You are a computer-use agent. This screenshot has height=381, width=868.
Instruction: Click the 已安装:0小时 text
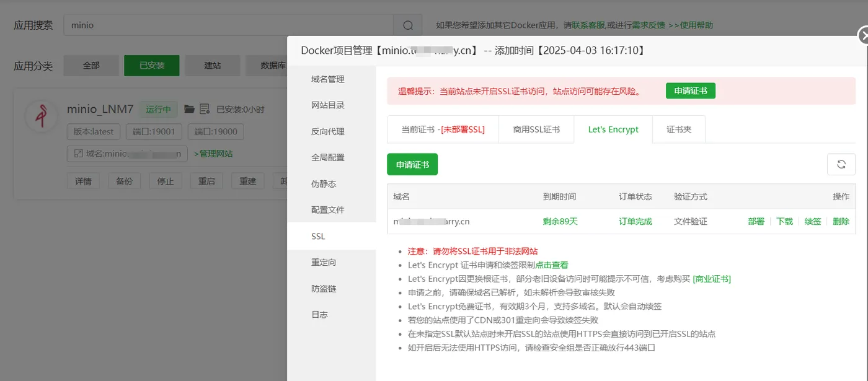pyautogui.click(x=240, y=110)
